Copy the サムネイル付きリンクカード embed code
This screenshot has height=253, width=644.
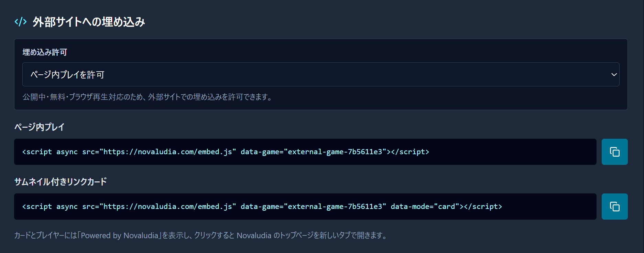point(614,207)
